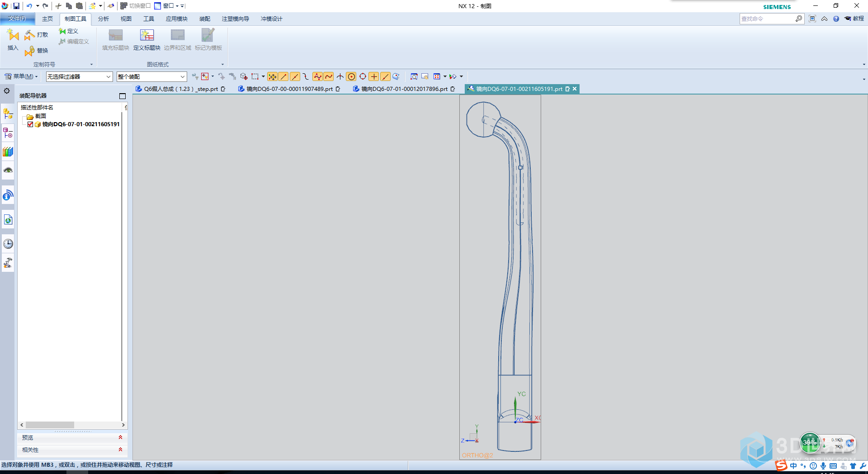Toggle the midpoint snap
The image size is (868, 474).
point(295,76)
